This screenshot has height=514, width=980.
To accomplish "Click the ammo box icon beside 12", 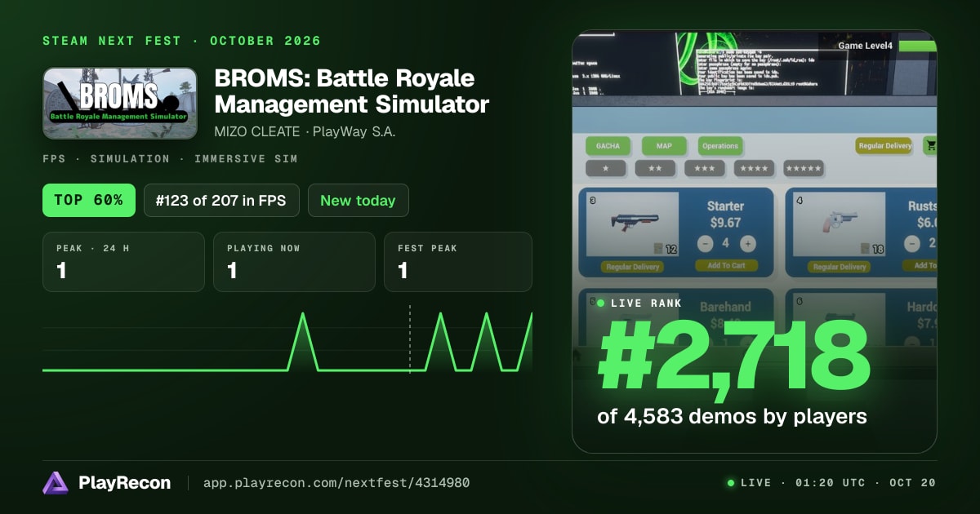I will [657, 248].
